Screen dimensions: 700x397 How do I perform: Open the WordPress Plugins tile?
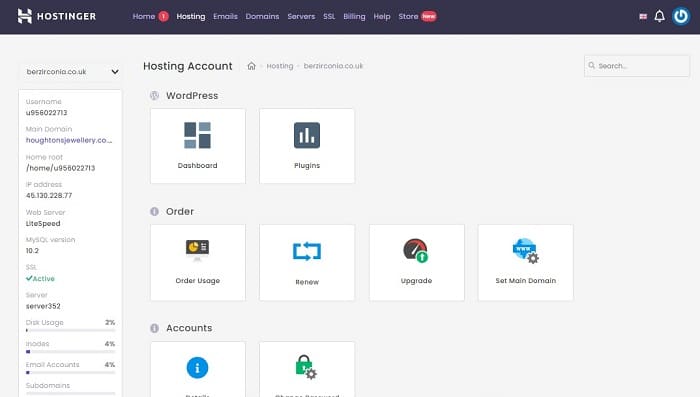pyautogui.click(x=307, y=146)
